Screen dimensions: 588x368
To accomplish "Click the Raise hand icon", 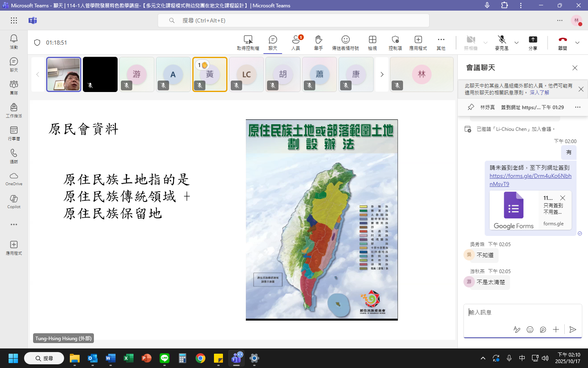I will click(x=318, y=42).
